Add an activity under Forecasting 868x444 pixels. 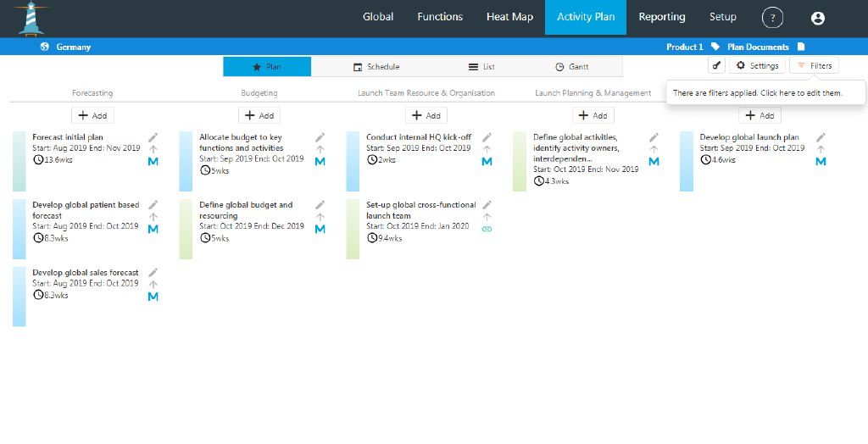click(92, 115)
